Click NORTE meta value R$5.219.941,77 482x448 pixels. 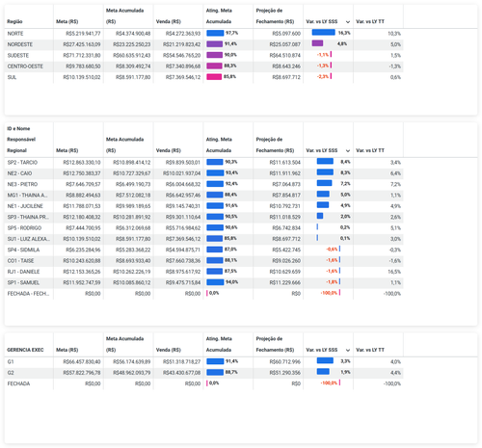click(83, 34)
